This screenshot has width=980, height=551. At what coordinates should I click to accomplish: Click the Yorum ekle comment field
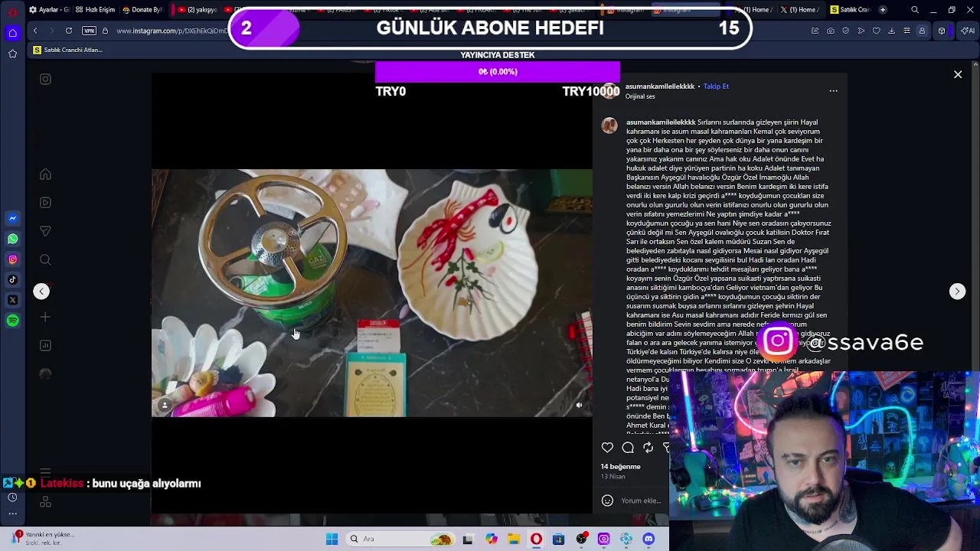(x=641, y=500)
